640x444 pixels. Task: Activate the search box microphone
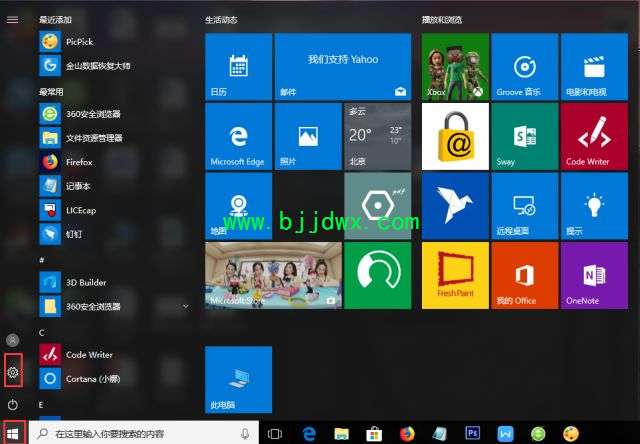pyautogui.click(x=245, y=433)
